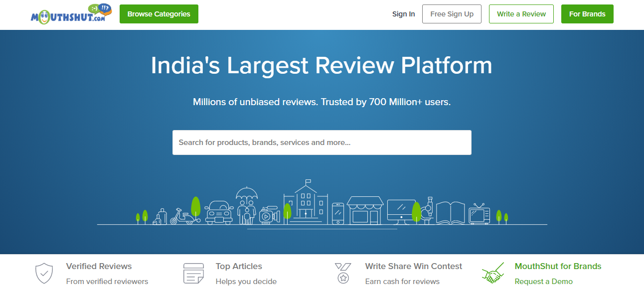Click the Verified Reviews shield icon
Viewport: 644px width, 292px height.
pyautogui.click(x=44, y=274)
